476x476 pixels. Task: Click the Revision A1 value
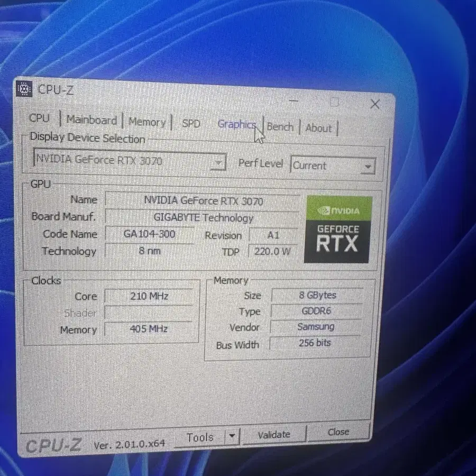[273, 235]
